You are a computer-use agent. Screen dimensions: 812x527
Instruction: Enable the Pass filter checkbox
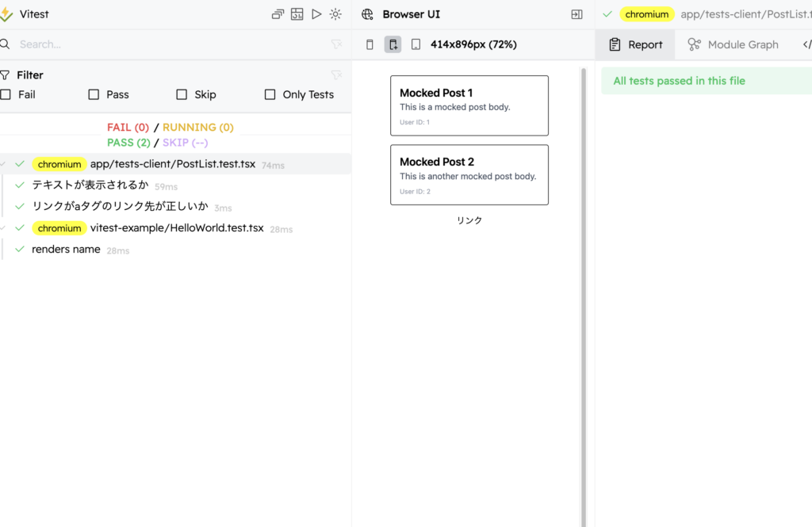tap(94, 94)
